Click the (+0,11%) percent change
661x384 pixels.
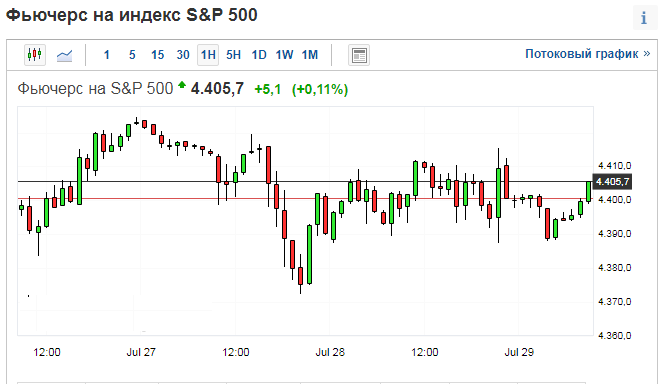320,89
